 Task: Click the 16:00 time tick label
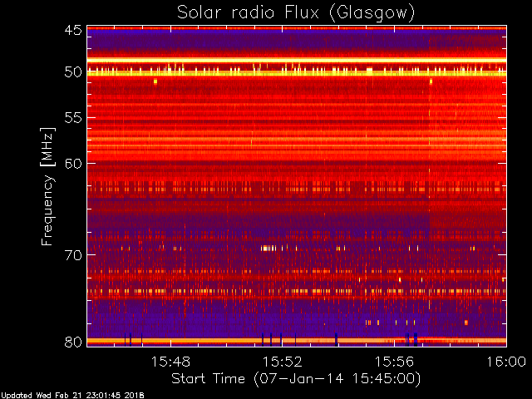point(506,362)
